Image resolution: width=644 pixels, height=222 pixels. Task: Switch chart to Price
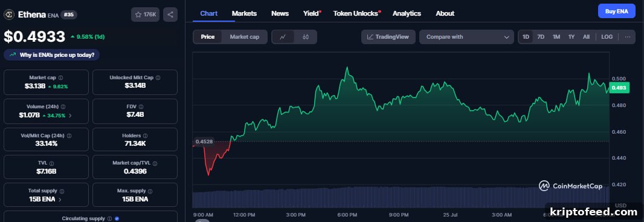207,37
